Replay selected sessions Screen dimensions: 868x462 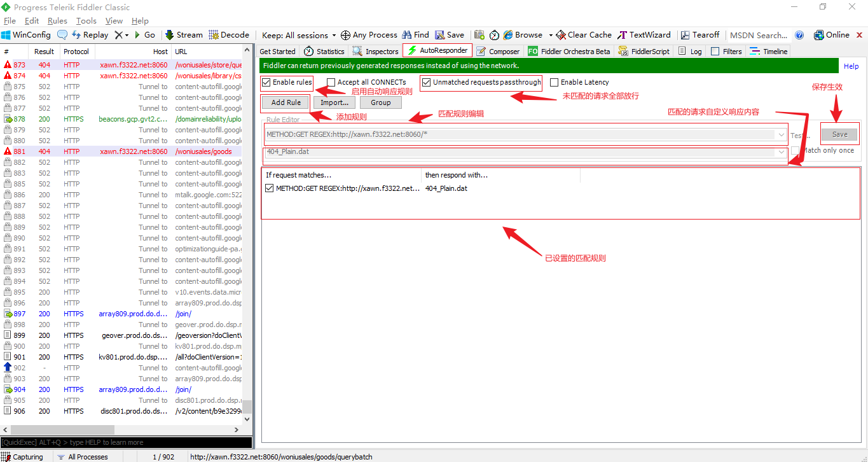point(90,35)
